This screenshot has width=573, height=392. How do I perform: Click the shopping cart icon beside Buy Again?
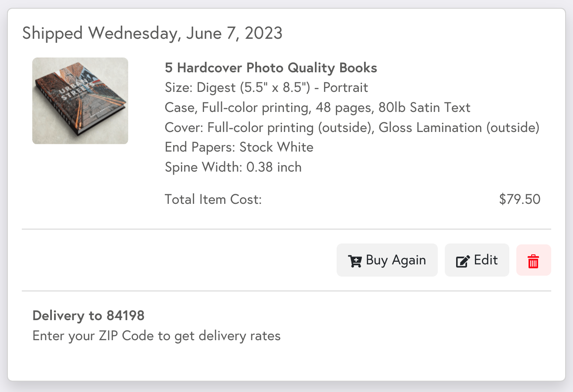355,261
